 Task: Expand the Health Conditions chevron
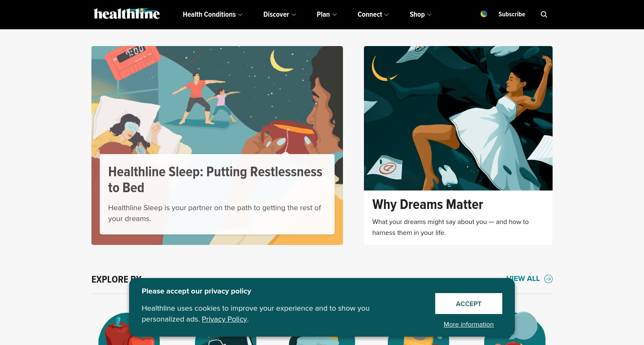point(240,15)
